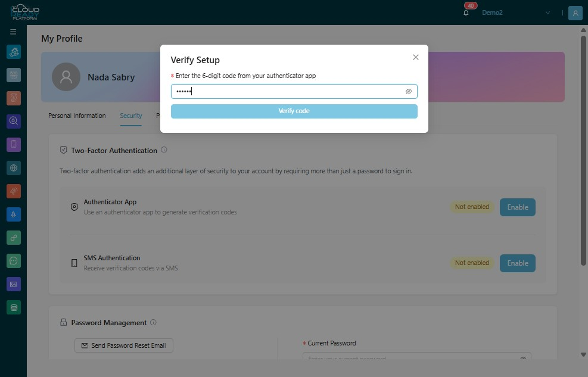Click Nada Sabry profile picture placeholder
Viewport: 588px width, 377px height.
pos(66,77)
